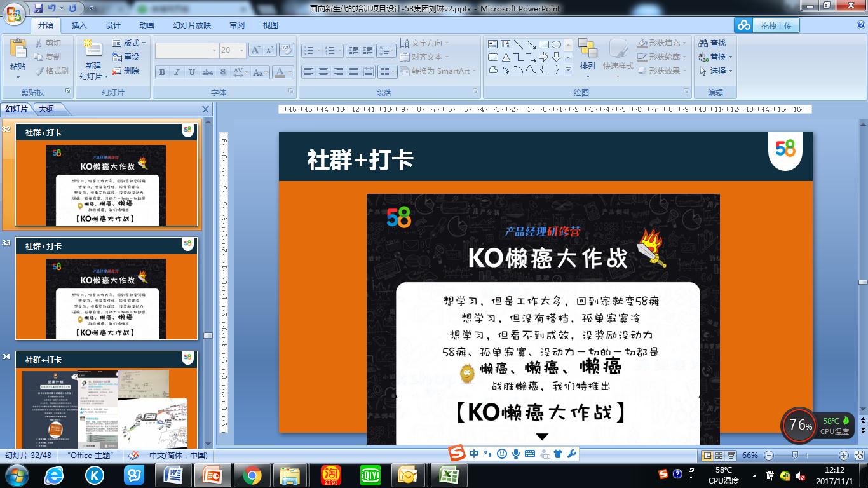
Task: Open the Insert (插入) ribbon tab
Action: click(79, 25)
